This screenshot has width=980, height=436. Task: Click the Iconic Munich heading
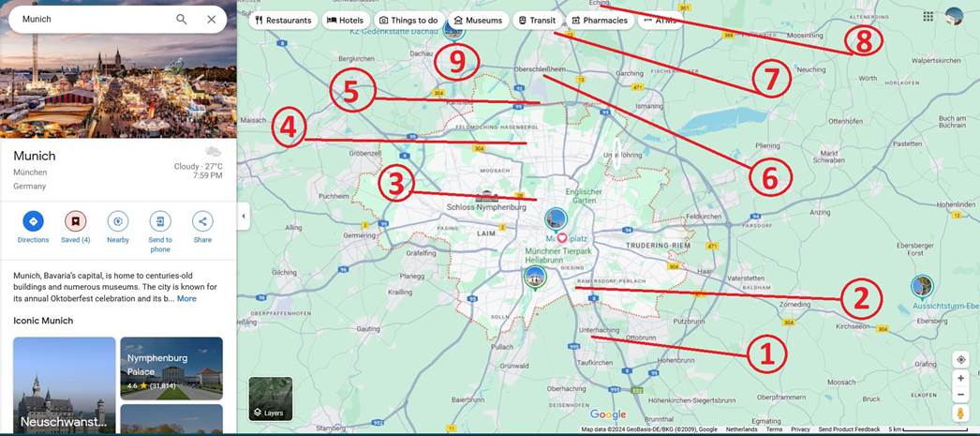click(x=43, y=321)
